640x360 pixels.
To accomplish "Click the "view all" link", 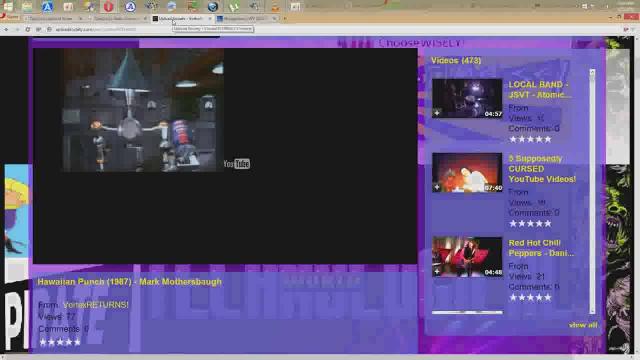I will [x=583, y=325].
